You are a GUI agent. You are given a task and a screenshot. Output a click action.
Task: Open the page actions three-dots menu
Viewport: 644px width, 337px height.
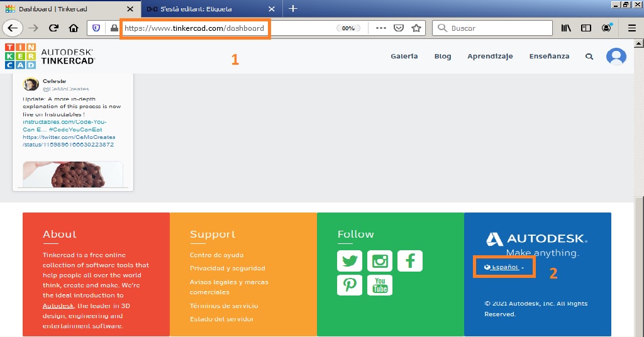[380, 28]
